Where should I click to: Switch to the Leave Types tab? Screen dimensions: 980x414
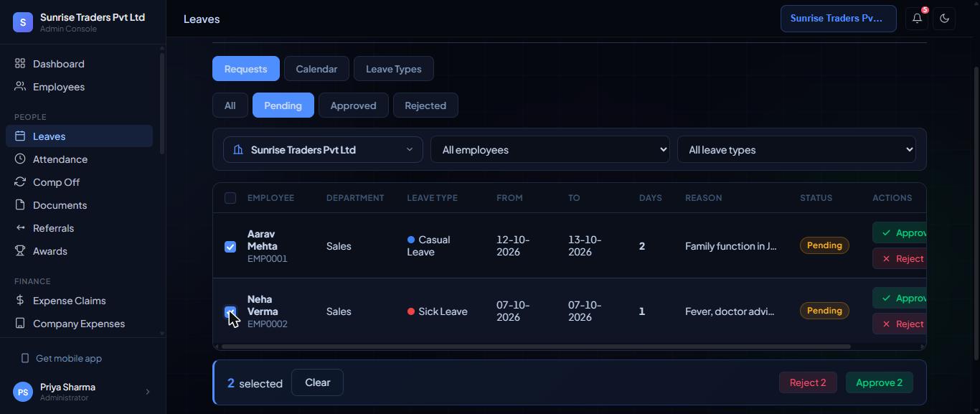[x=394, y=69]
